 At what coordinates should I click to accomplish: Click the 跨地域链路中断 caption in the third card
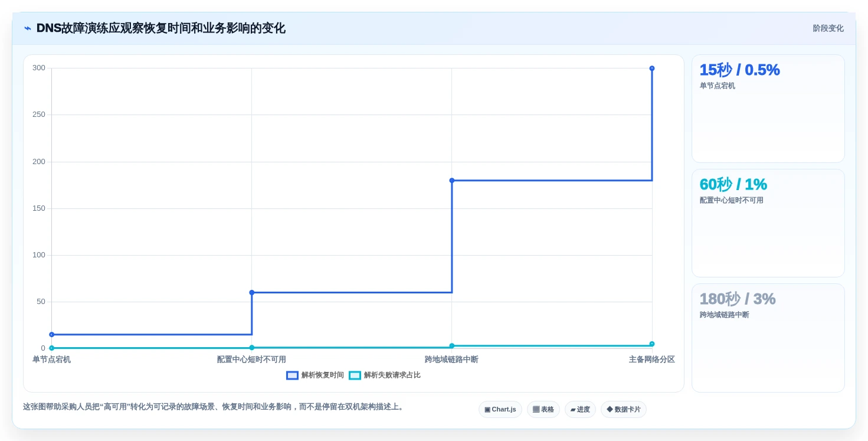(x=725, y=315)
